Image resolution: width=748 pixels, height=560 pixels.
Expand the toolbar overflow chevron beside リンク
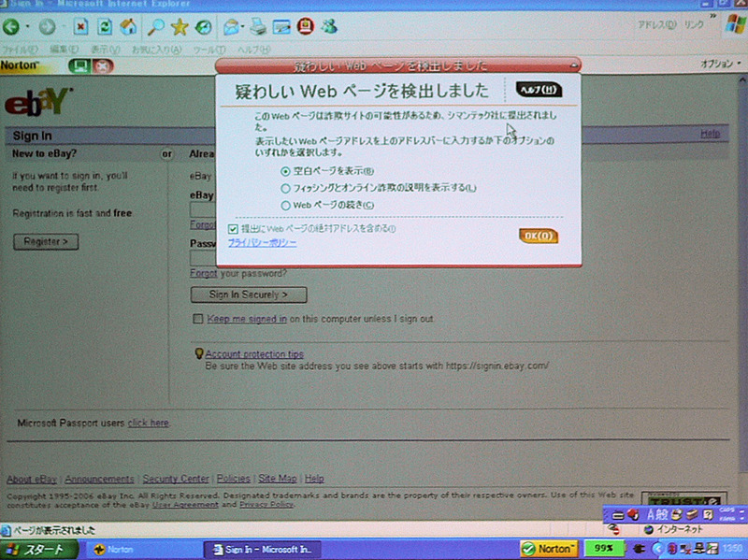coord(712,17)
